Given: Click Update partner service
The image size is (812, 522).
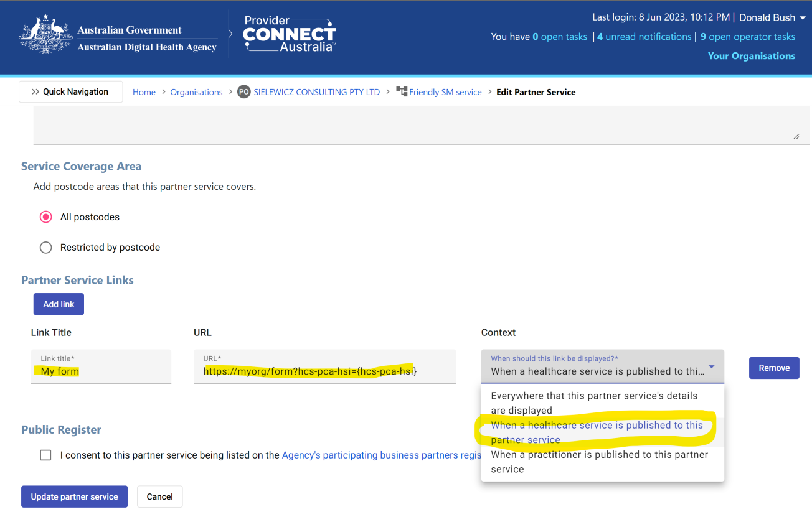Looking at the screenshot, I should click(74, 496).
